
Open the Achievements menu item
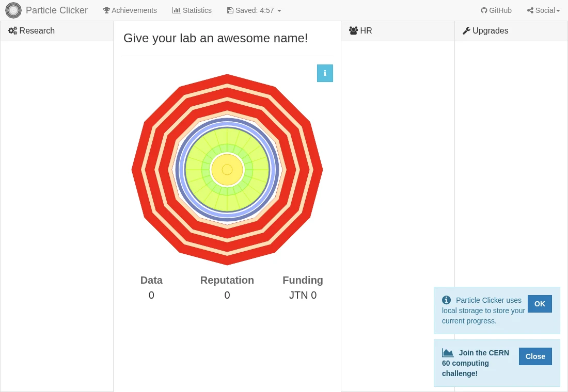click(130, 10)
